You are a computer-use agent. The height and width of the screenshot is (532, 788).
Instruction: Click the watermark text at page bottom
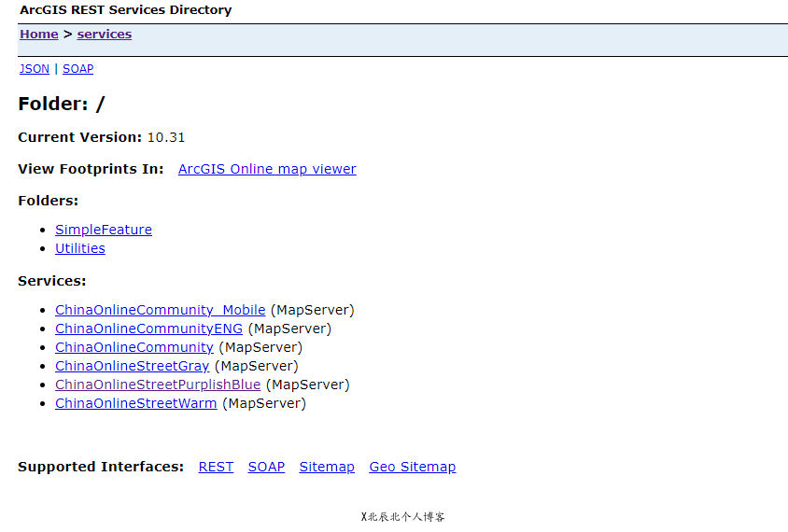pyautogui.click(x=402, y=516)
